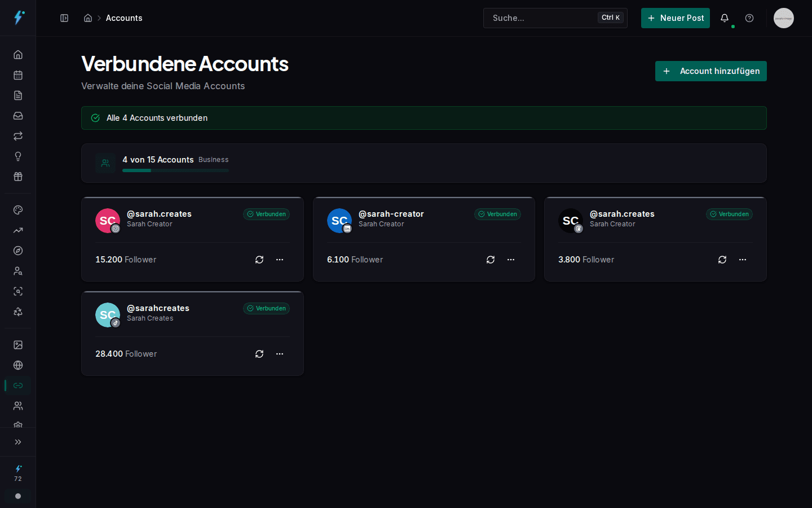Click Verbunden badge on @sarah-creator card
812x508 pixels.
[497, 214]
